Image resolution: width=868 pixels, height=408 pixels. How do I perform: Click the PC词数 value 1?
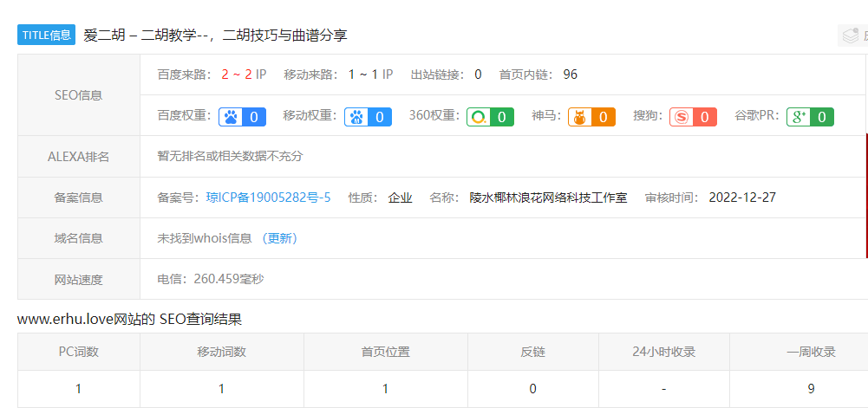(79, 389)
